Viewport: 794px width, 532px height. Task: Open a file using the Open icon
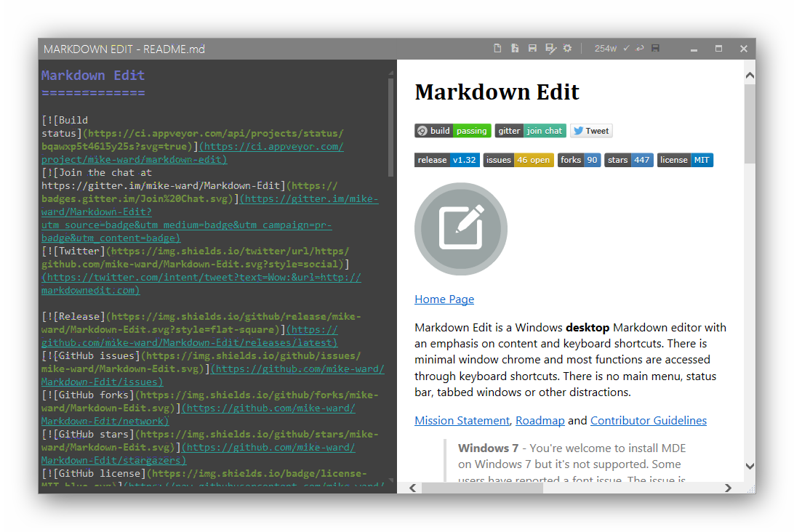[515, 48]
